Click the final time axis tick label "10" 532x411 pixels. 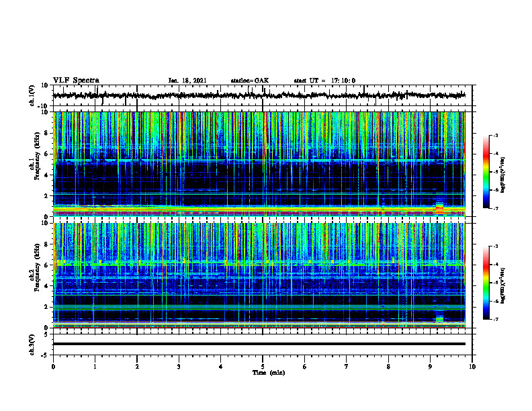click(x=472, y=367)
